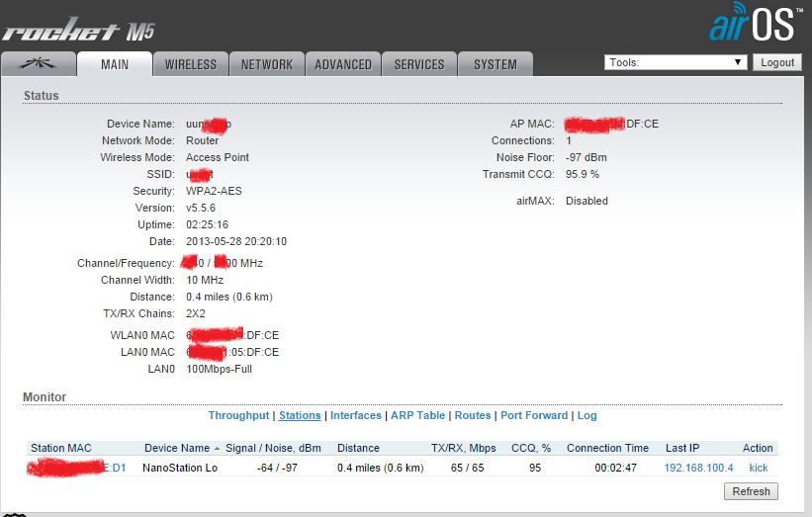
Task: Click the CCQ, % column header
Action: pos(531,448)
